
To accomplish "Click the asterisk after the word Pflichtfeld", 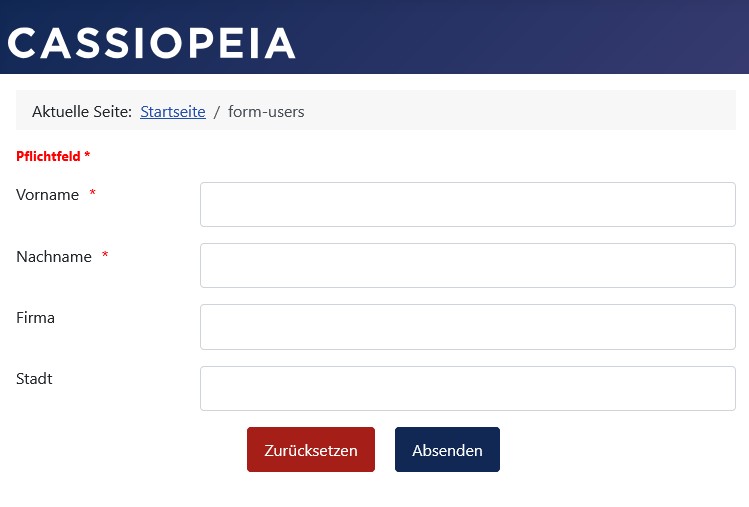I will (87, 156).
